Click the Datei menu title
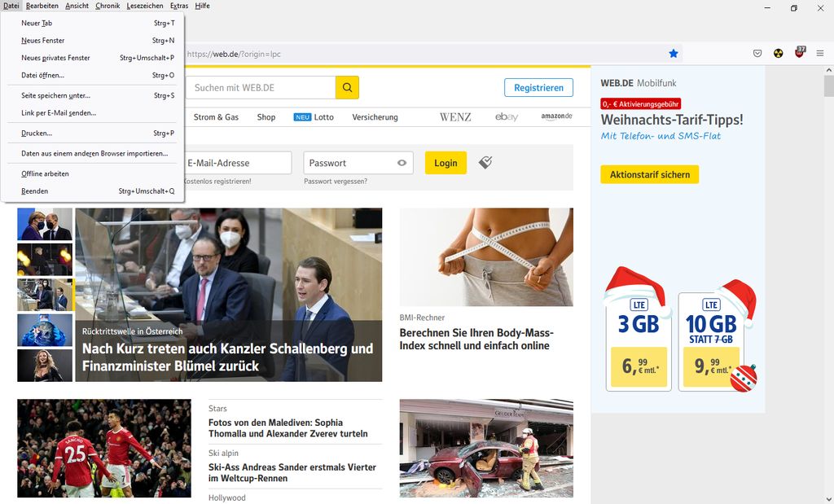Viewport: 834px width, 504px height. coord(11,6)
